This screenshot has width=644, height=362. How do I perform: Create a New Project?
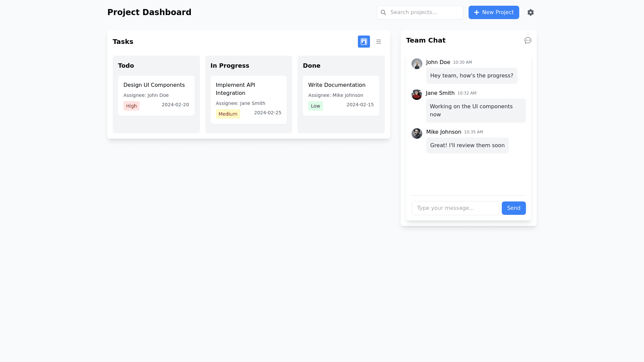point(493,12)
